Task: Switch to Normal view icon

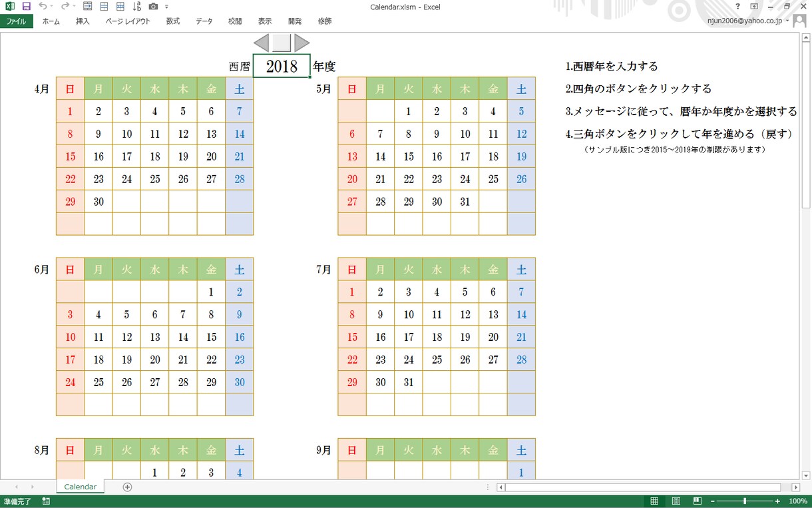Action: [654, 501]
